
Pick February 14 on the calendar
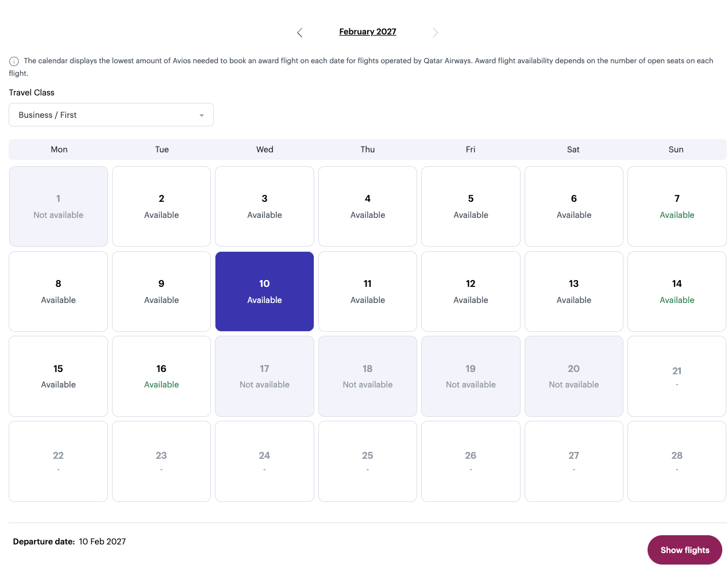pyautogui.click(x=677, y=291)
